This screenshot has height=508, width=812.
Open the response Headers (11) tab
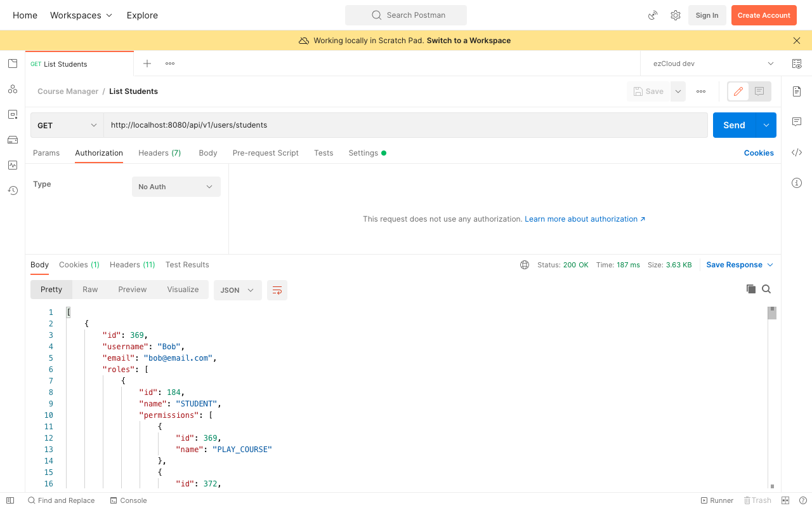(133, 265)
